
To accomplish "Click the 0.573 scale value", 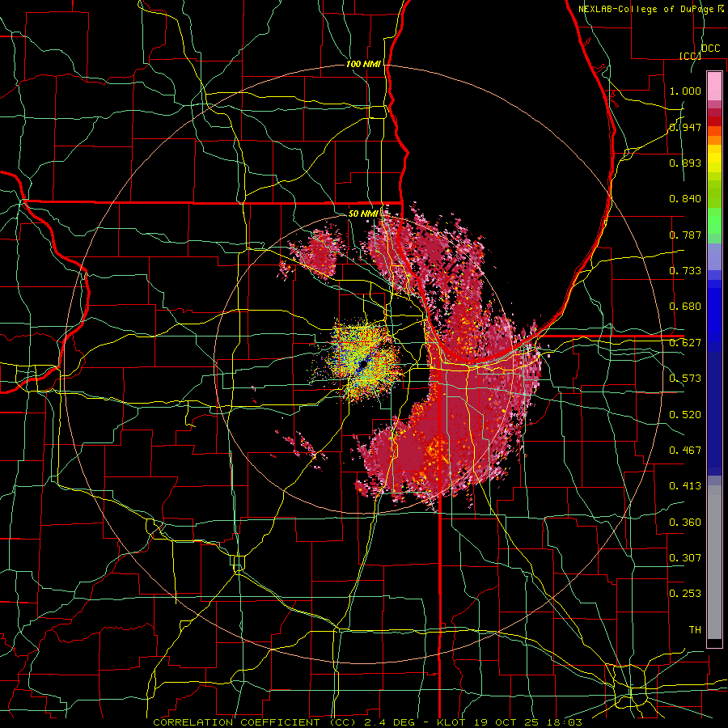I will (x=685, y=379).
